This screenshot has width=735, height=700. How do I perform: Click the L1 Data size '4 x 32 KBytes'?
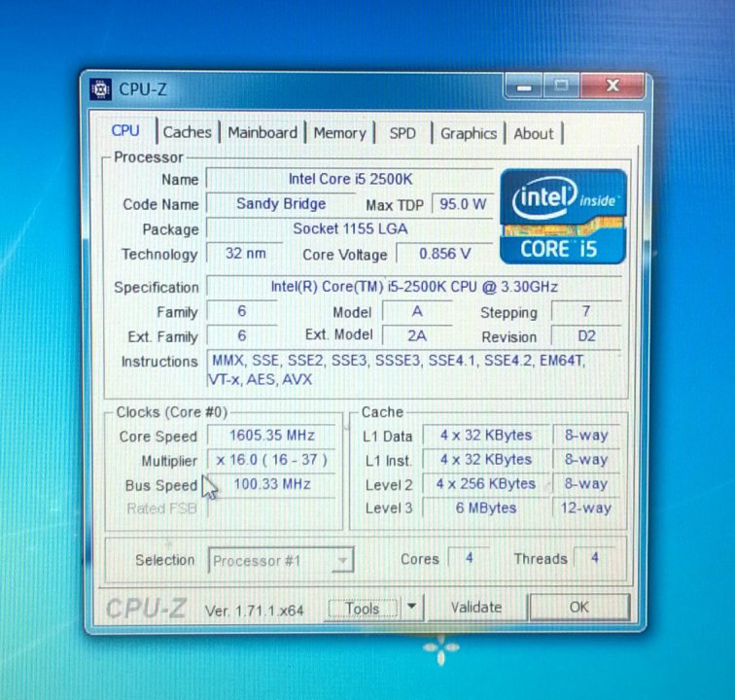click(486, 436)
